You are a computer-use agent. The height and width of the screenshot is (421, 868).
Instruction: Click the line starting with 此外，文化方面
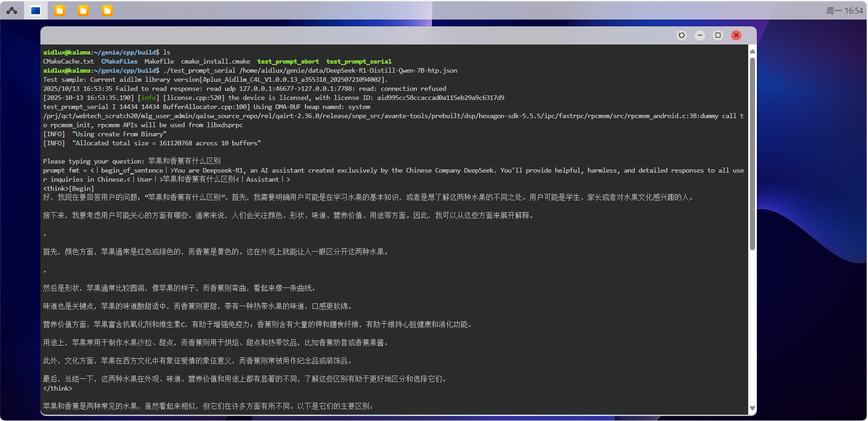198,361
